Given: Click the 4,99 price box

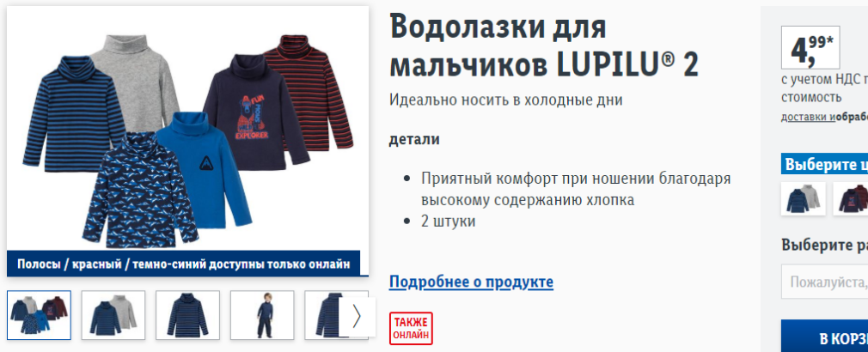Looking at the screenshot, I should point(810,48).
